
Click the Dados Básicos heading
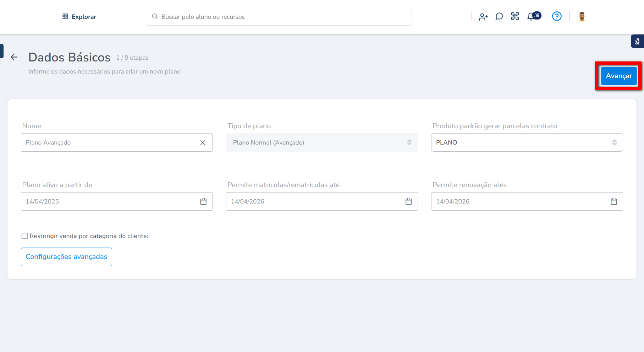(70, 57)
